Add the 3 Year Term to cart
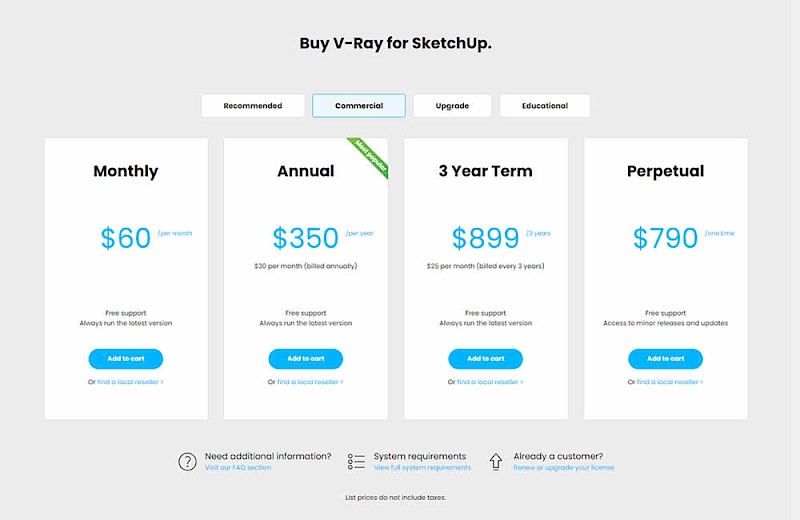800x520 pixels. 485,358
